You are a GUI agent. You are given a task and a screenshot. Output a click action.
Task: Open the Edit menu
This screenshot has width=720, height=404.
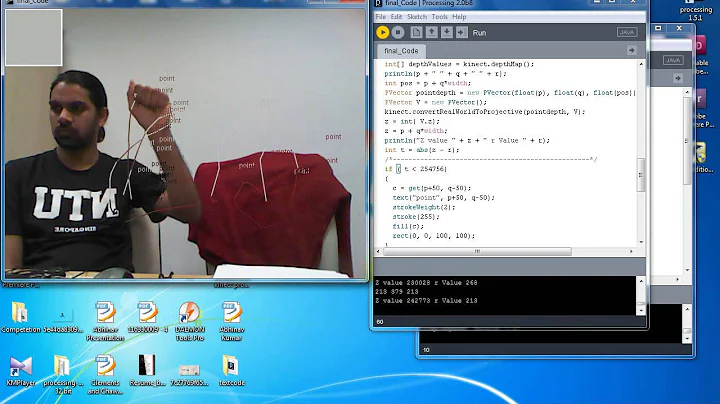pyautogui.click(x=396, y=17)
